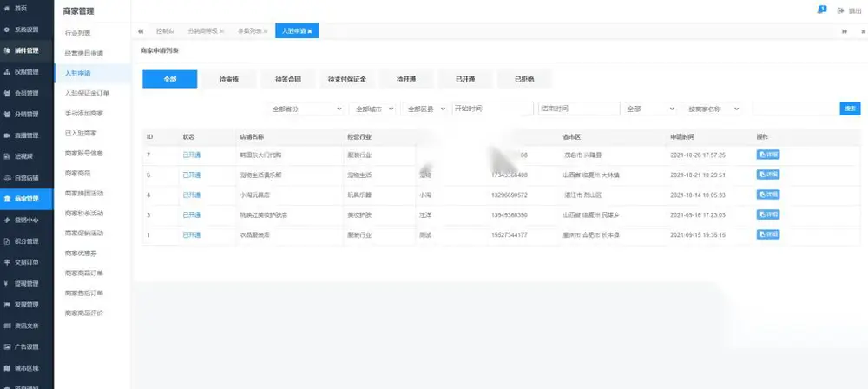Viewport: 868px width, 389px height.
Task: Open 会员管理 in the dark sidebar
Action: [x=27, y=93]
